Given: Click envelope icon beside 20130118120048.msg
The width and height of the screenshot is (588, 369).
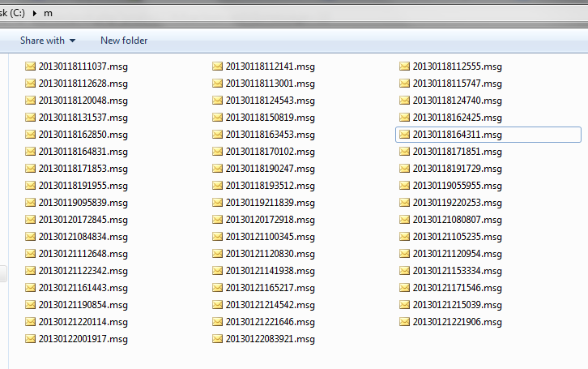Looking at the screenshot, I should 31,101.
